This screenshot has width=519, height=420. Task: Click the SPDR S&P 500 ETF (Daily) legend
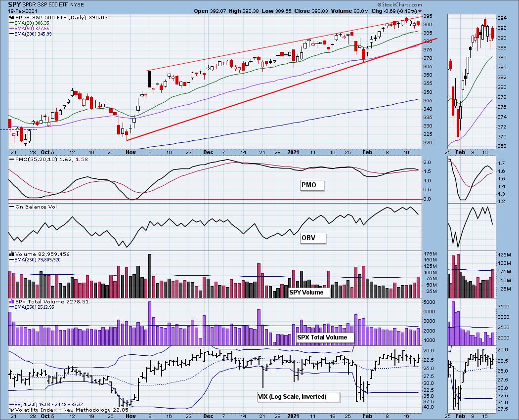[61, 18]
